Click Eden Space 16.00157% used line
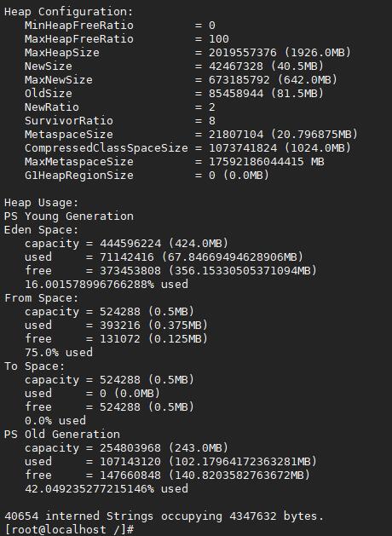The height and width of the screenshot is (536, 392). [x=107, y=284]
